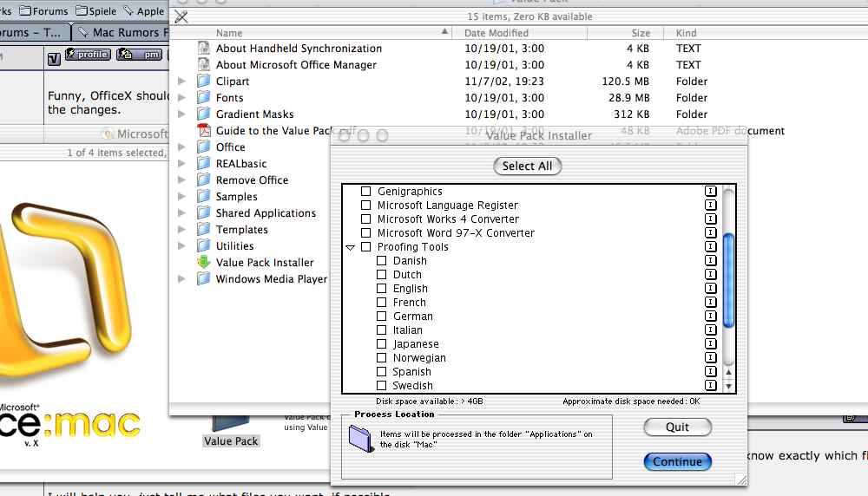Check the Proofing Tools checkbox

(x=366, y=246)
